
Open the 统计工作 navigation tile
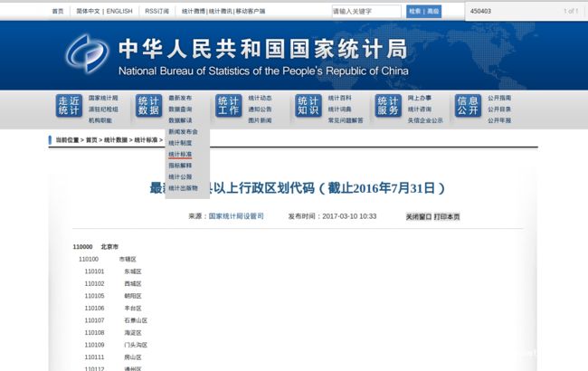click(228, 106)
